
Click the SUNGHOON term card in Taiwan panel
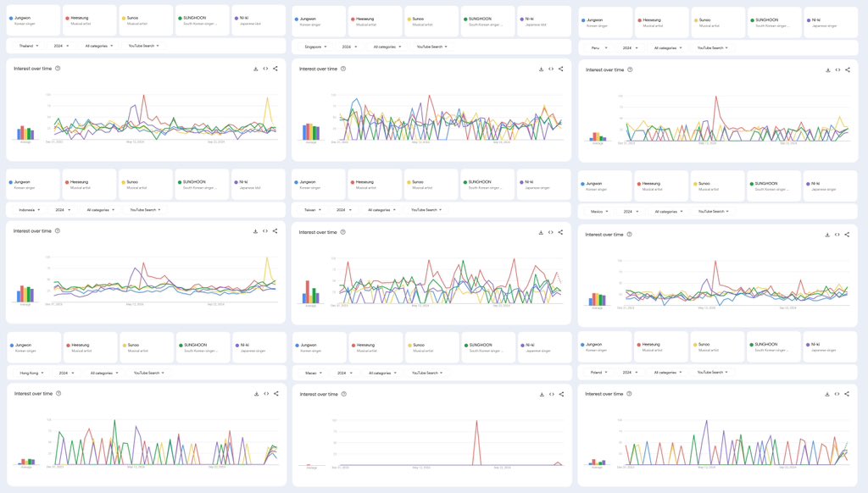(x=483, y=181)
